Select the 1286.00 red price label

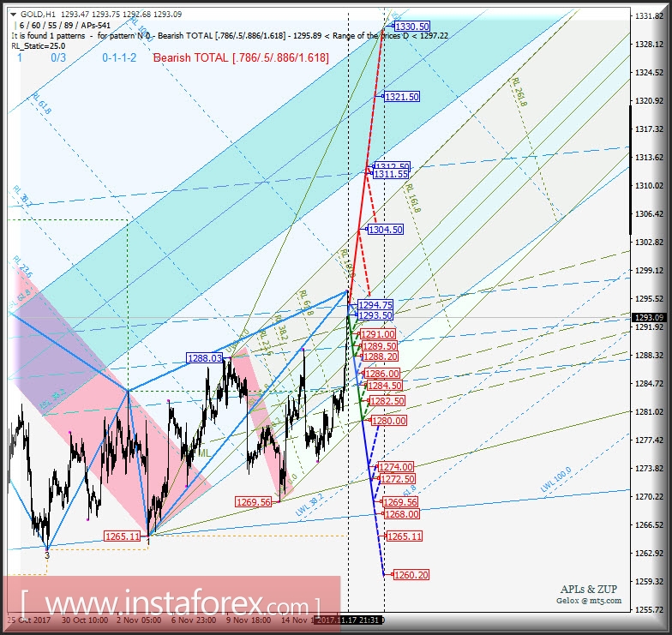382,374
